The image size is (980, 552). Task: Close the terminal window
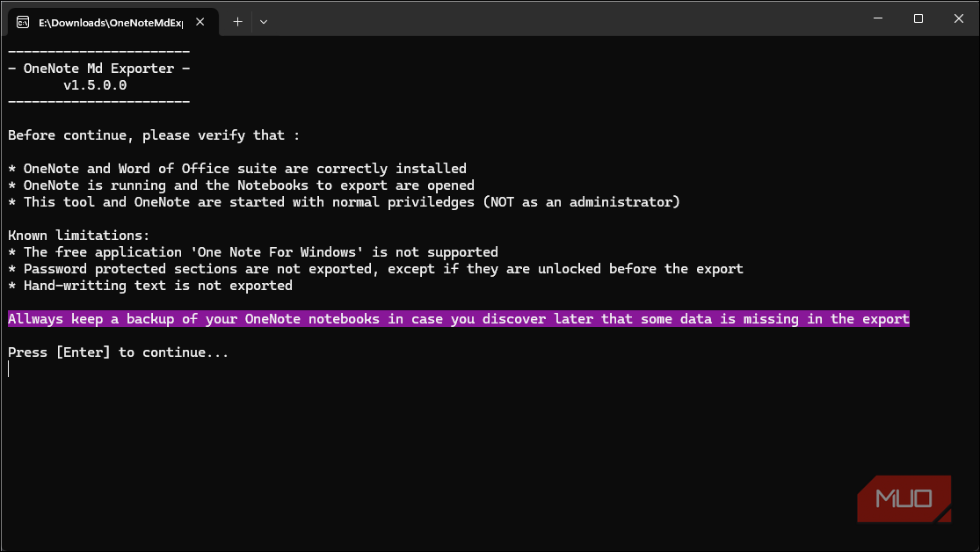tap(958, 18)
